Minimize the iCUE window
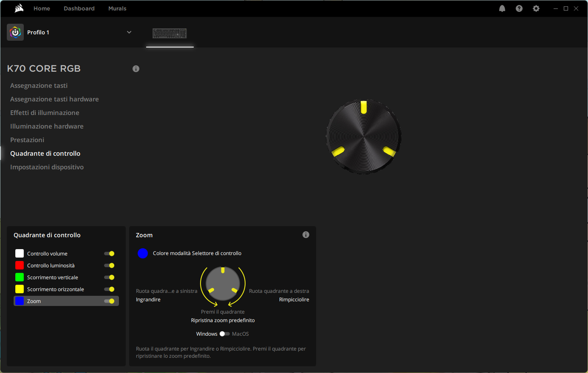Screen dimensions: 588x373 point(556,8)
